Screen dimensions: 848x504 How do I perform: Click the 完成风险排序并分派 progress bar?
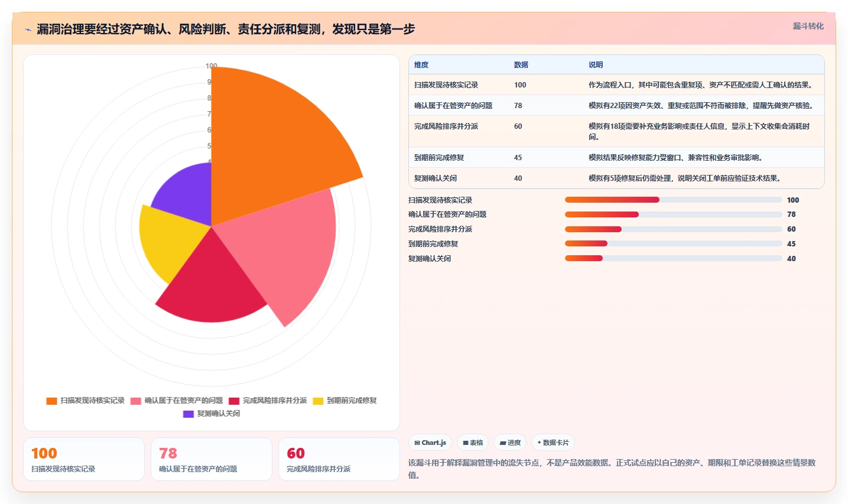(674, 229)
